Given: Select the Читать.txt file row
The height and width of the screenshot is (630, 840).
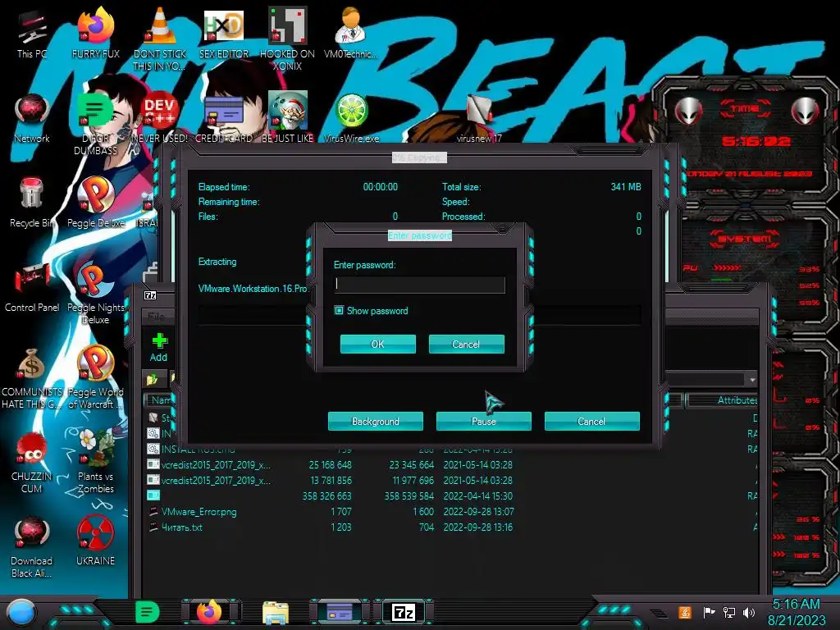Looking at the screenshot, I should click(450, 527).
